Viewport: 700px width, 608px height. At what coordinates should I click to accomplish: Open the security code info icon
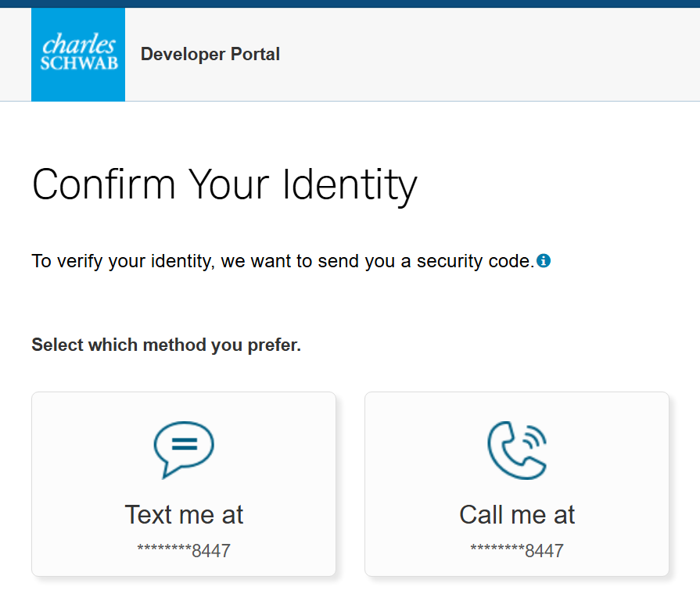pyautogui.click(x=544, y=260)
